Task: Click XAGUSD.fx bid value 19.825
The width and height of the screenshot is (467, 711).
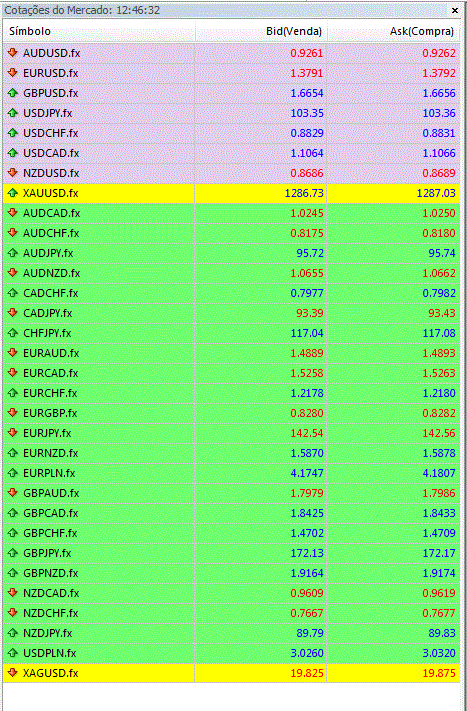Action: point(307,673)
